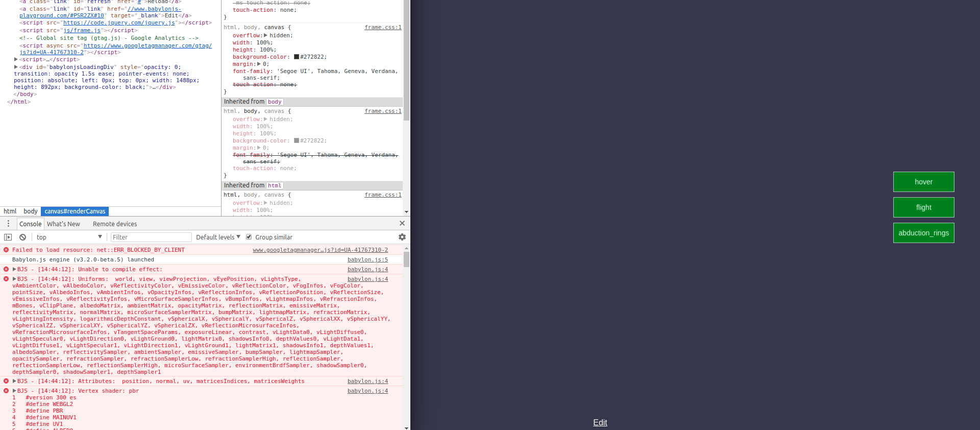980x430 pixels.
Task: Click the error icon on Failed to load row
Action: 6,250
